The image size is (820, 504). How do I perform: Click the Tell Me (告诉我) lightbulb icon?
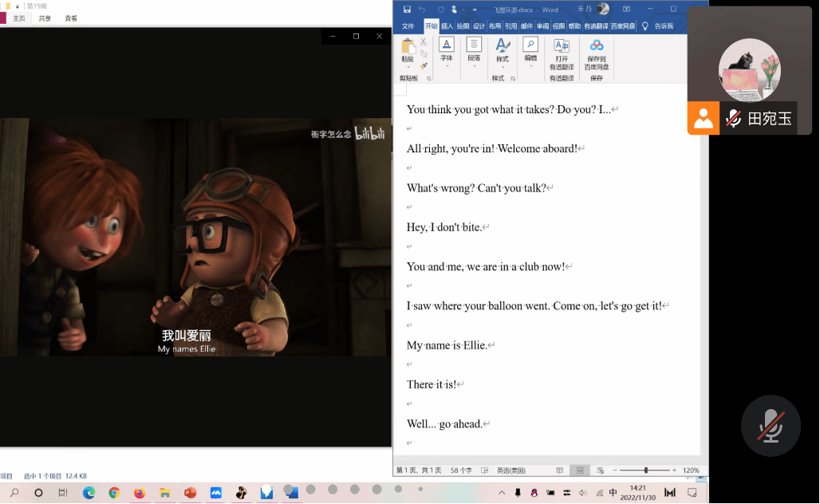(645, 26)
